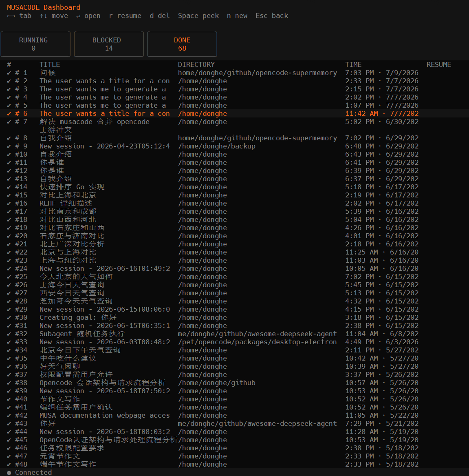Click the /pet/opencode/packages/desktop-electron directory cell
This screenshot has height=476, width=469.
[258, 342]
